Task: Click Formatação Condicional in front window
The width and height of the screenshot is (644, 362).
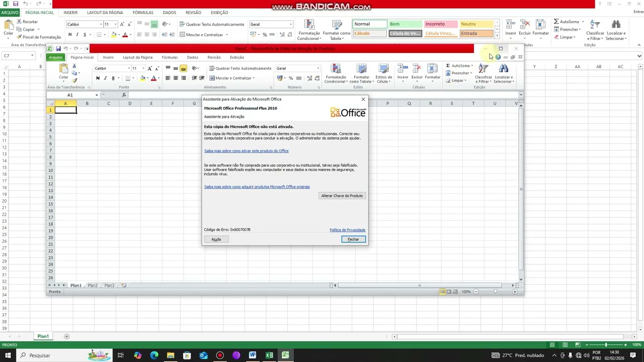Action: point(336,73)
